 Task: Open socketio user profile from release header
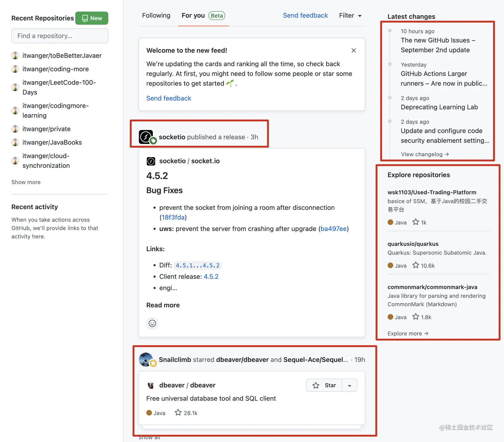point(172,137)
